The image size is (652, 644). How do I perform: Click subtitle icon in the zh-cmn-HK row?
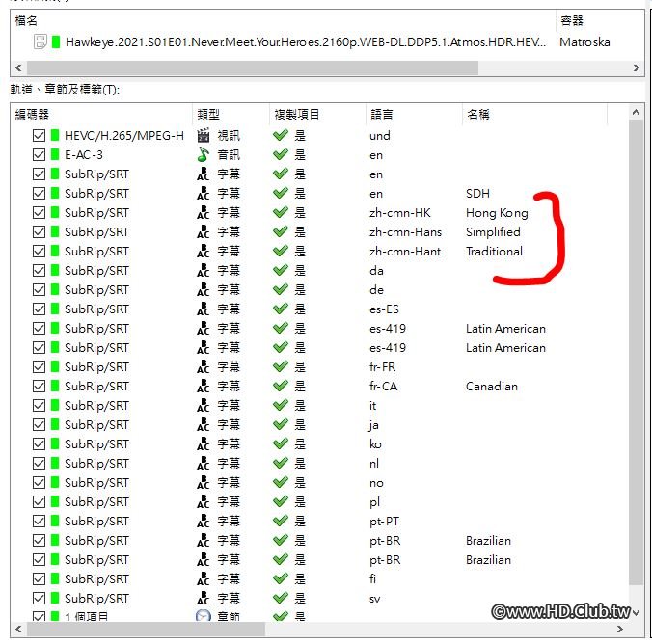point(203,212)
